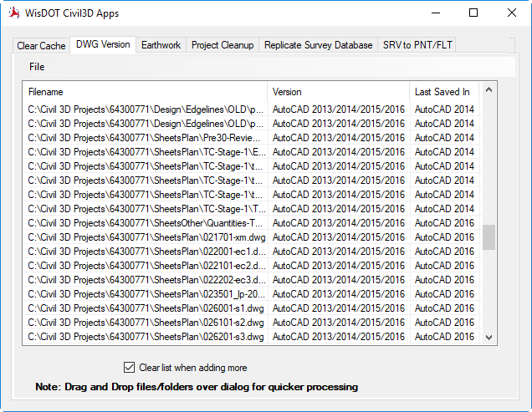Toggle Clear list when adding more checkbox

[129, 367]
